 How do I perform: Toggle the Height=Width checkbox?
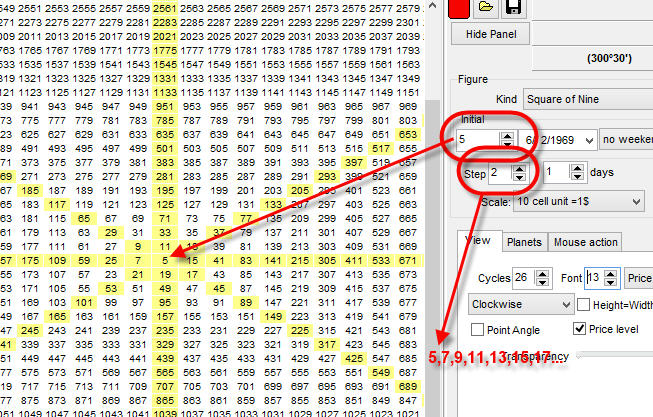[583, 305]
